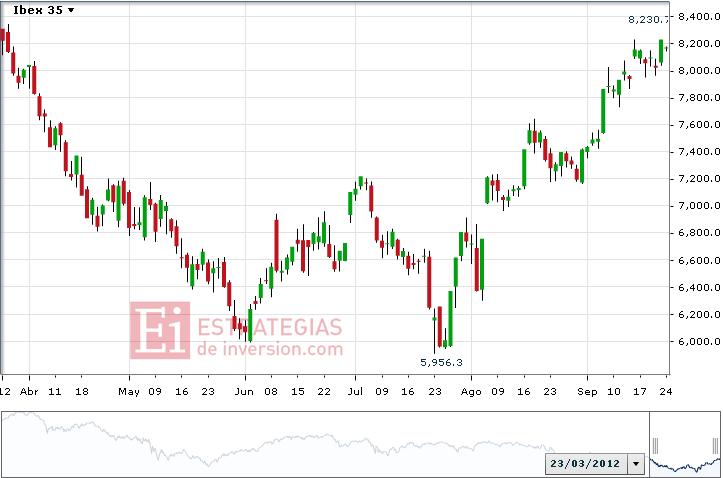Click the 24 date label at axis end

[665, 391]
